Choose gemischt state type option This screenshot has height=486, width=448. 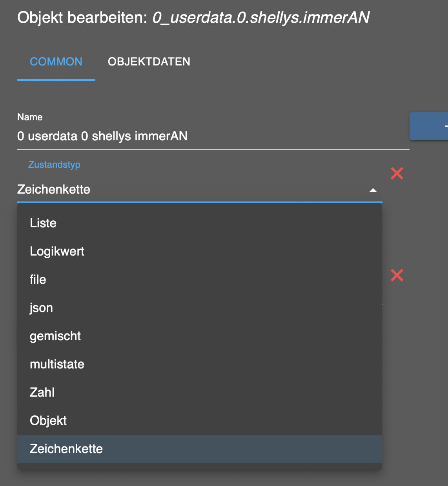pos(55,336)
